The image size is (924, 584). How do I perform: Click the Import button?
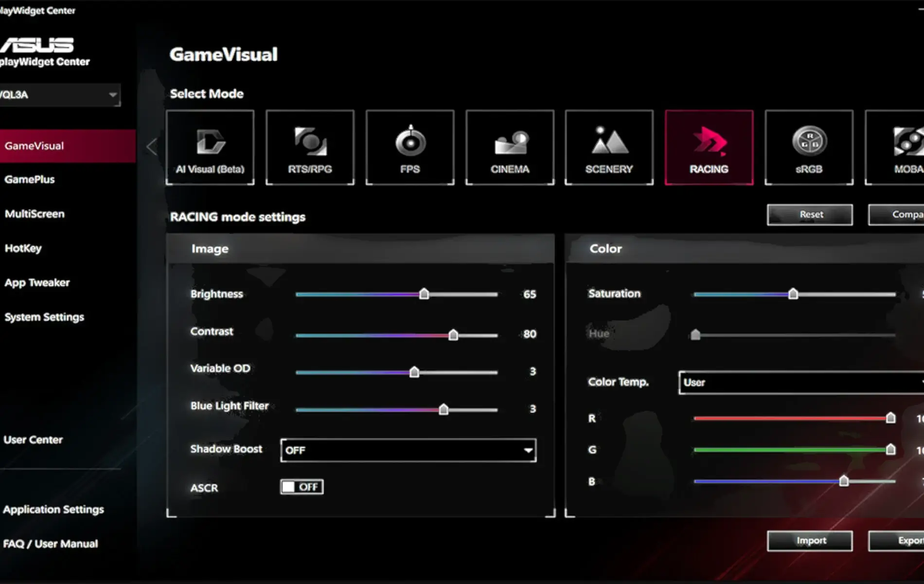pyautogui.click(x=810, y=541)
